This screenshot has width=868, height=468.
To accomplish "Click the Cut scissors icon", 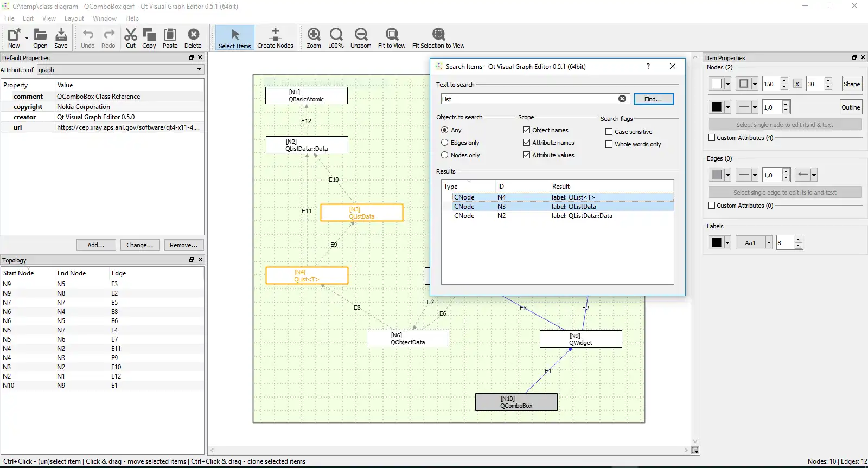I will coord(131,35).
